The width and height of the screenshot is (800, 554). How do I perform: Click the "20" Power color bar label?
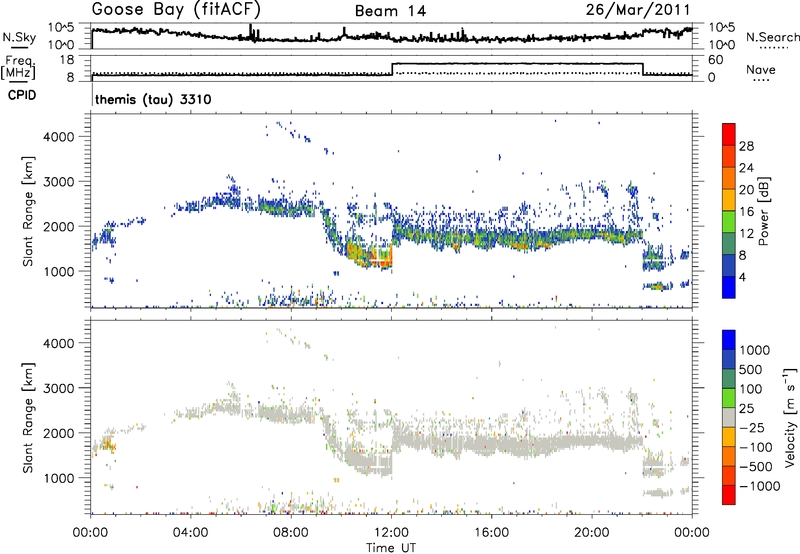tap(746, 190)
